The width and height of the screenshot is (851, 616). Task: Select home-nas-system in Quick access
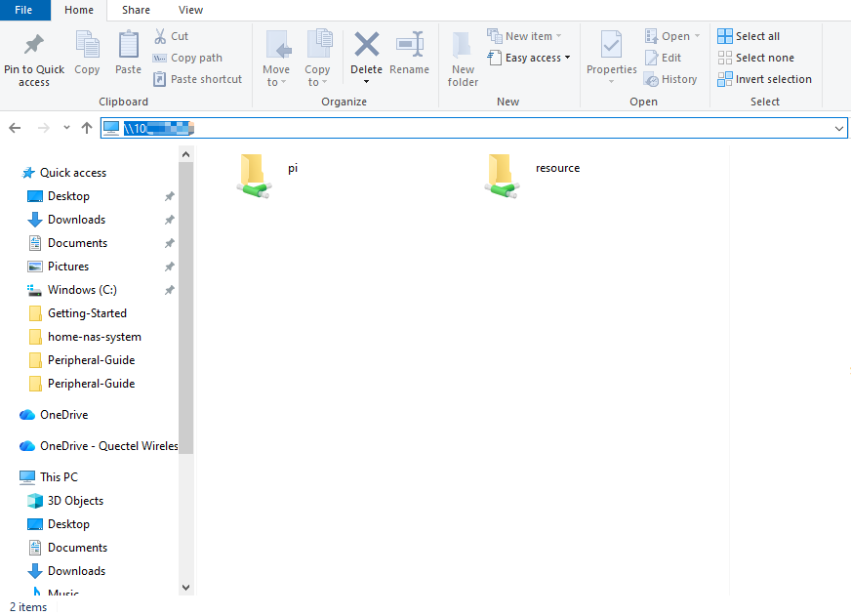click(x=94, y=337)
